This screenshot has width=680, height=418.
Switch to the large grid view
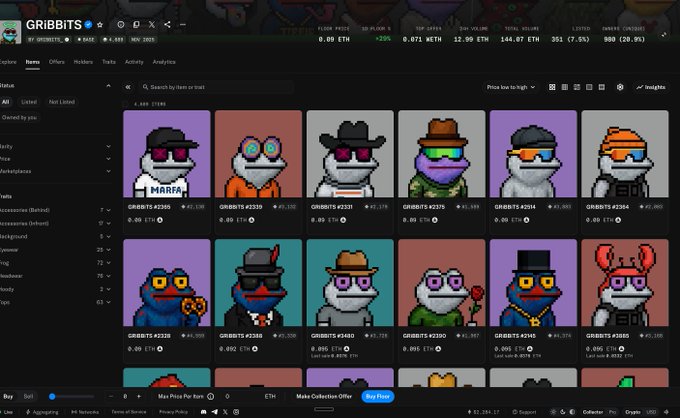click(x=552, y=87)
